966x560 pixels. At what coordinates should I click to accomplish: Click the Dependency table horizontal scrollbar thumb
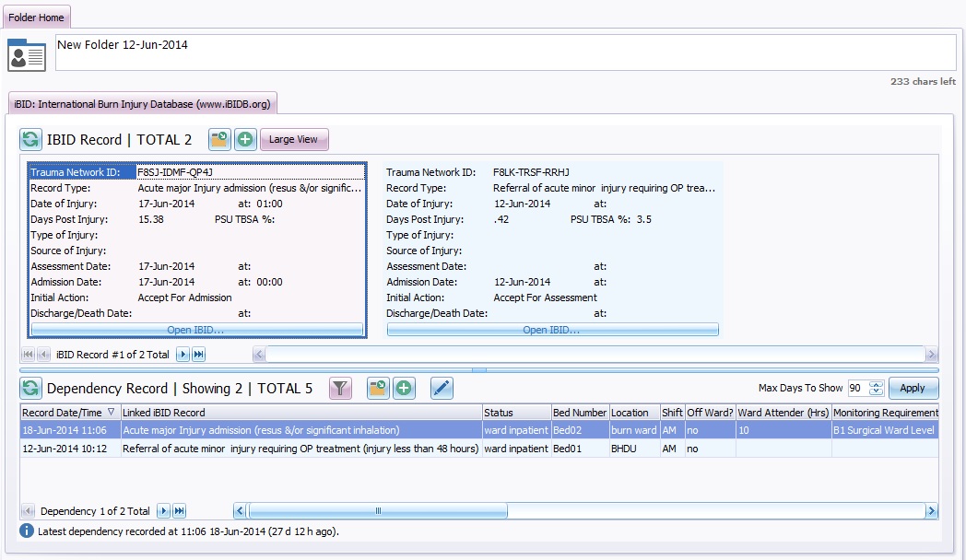[x=377, y=511]
